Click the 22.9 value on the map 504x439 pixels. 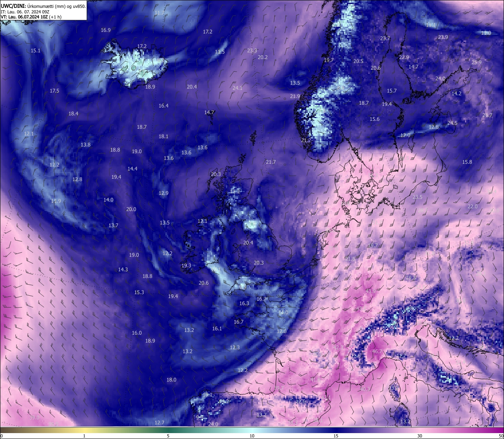click(404, 57)
